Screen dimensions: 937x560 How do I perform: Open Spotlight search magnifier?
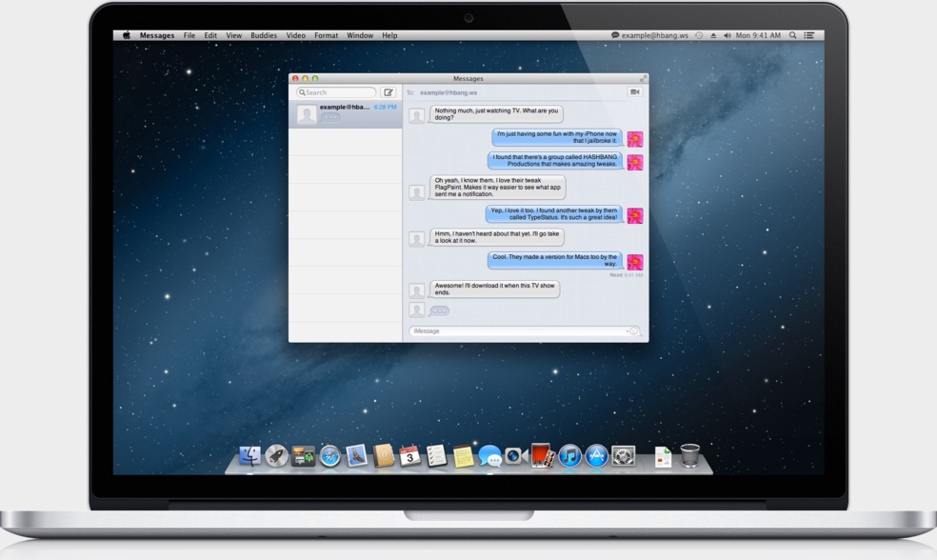click(x=793, y=35)
